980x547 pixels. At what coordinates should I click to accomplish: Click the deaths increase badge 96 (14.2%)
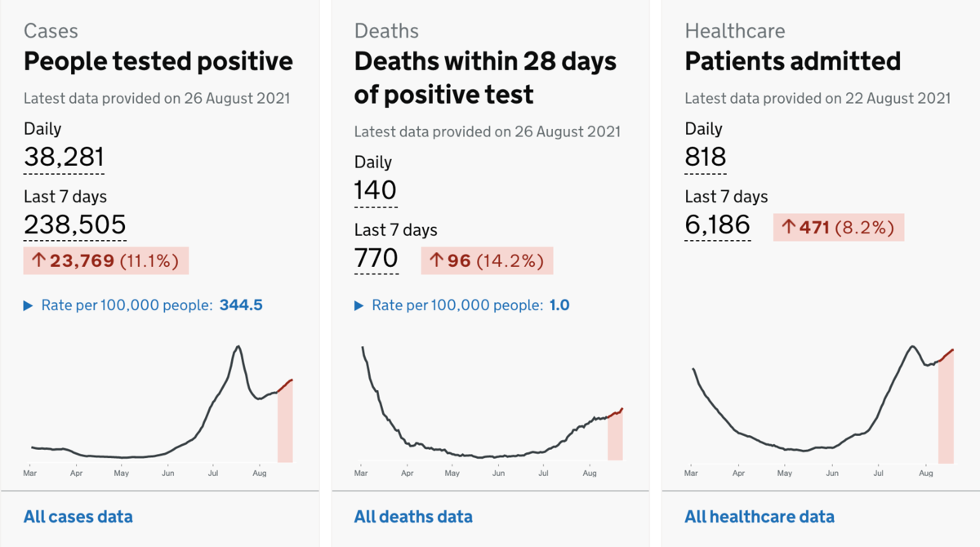[x=487, y=261]
